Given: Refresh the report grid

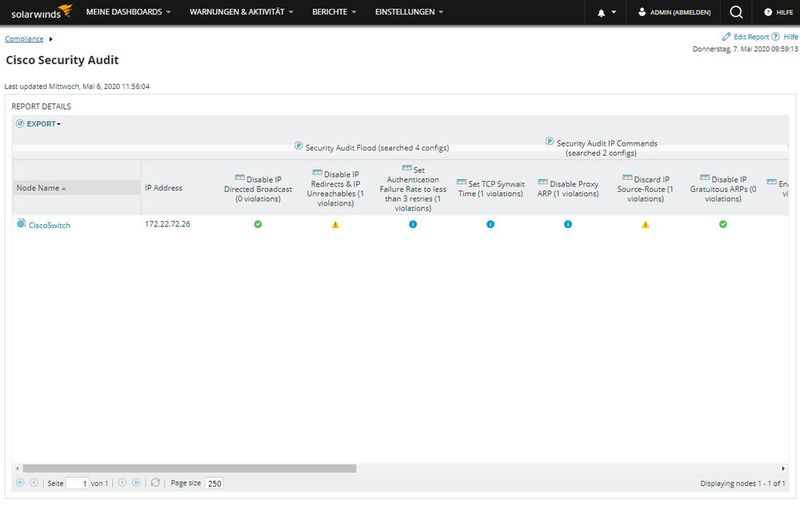Looking at the screenshot, I should pos(156,483).
